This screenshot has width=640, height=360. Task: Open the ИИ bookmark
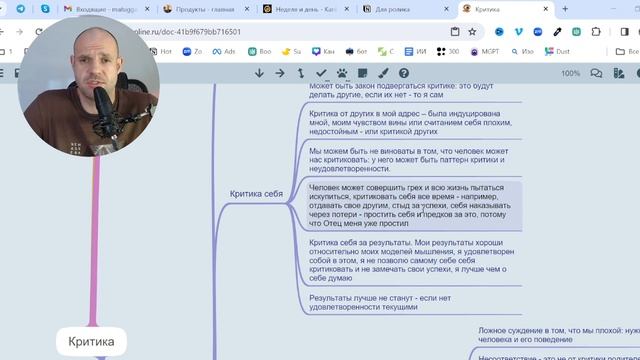click(x=416, y=51)
